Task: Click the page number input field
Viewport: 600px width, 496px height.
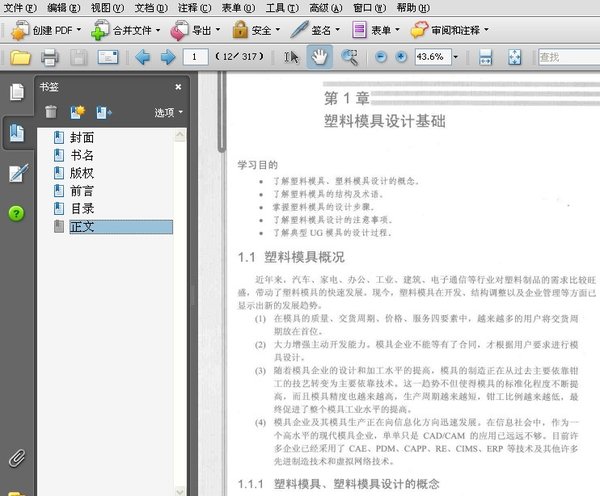Action: (196, 57)
